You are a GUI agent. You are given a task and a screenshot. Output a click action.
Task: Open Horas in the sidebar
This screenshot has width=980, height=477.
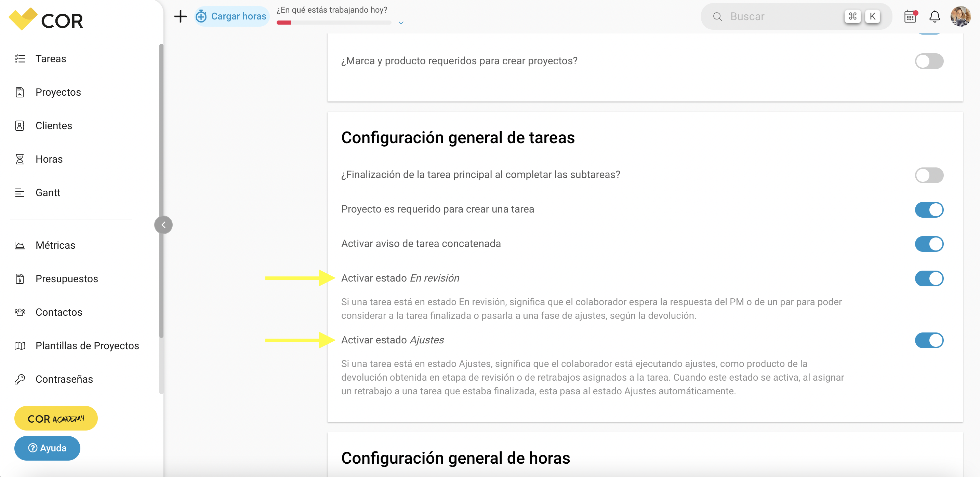click(x=49, y=159)
